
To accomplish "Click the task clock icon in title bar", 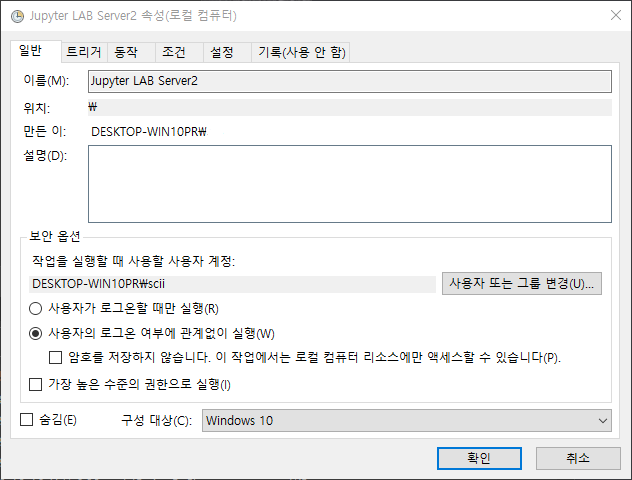I will tap(17, 16).
